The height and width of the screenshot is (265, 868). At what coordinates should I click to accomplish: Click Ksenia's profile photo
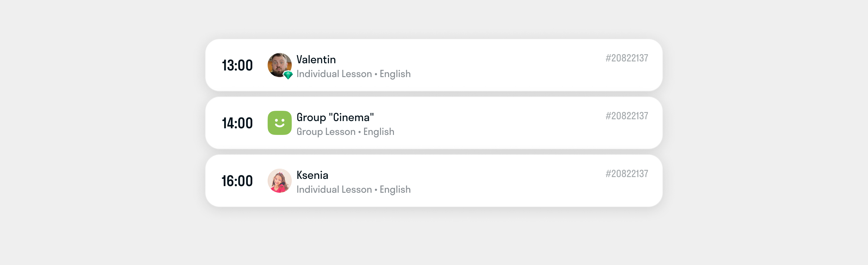[x=279, y=181]
